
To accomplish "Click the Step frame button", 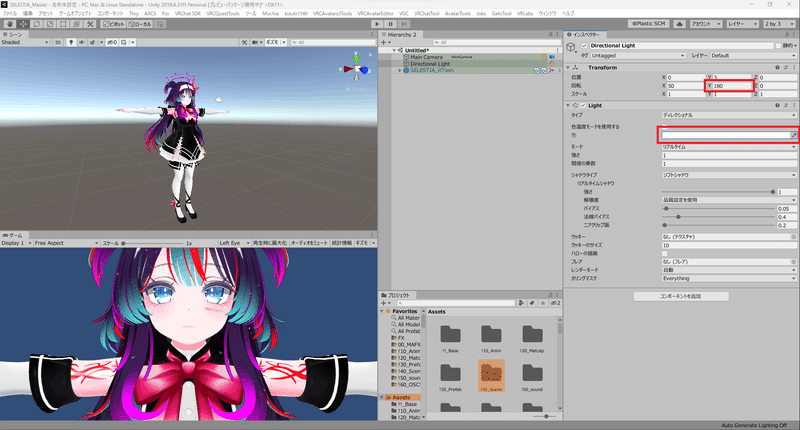I will pyautogui.click(x=404, y=24).
